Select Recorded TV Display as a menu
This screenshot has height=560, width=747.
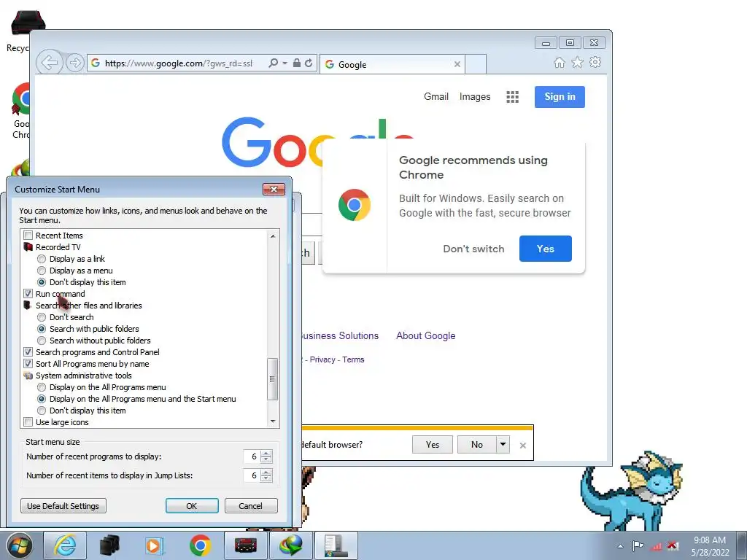pyautogui.click(x=42, y=271)
